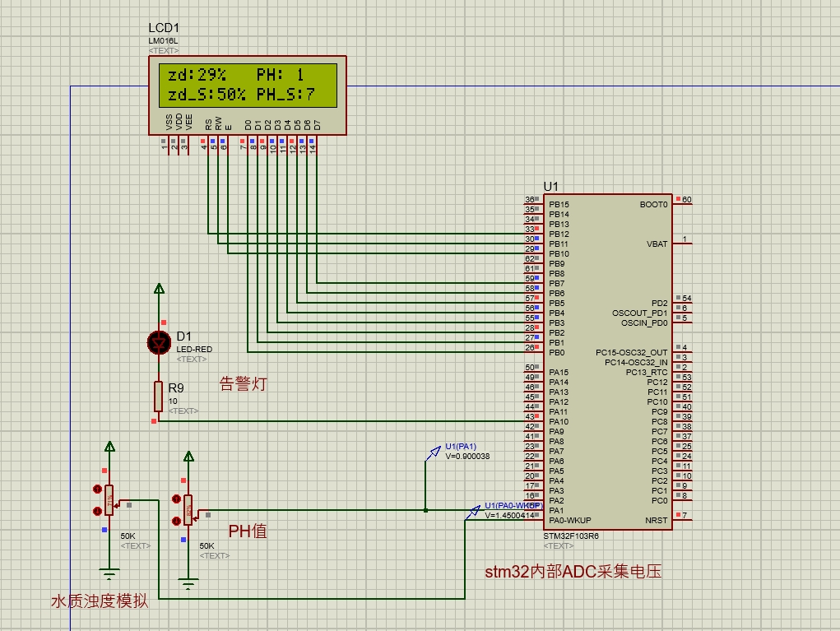Click the BOOT0 pin label
840x631 pixels.
653,205
